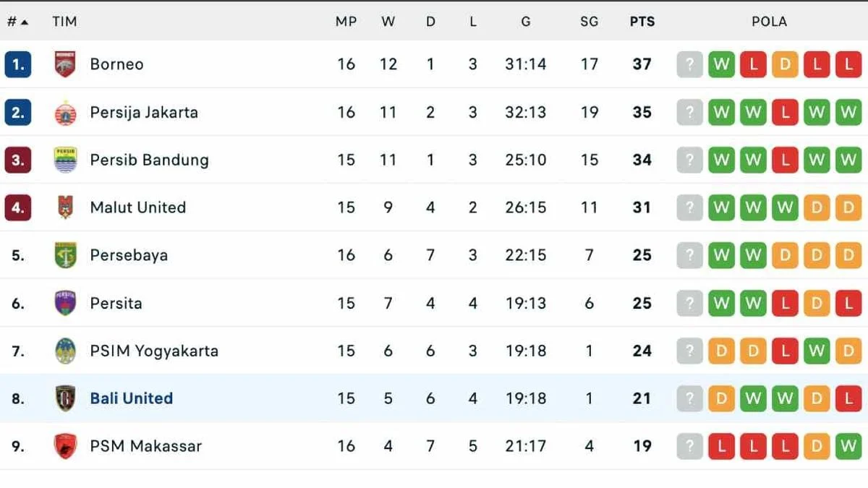The height and width of the screenshot is (488, 868).
Task: Click the Persita club emblem
Action: click(66, 303)
